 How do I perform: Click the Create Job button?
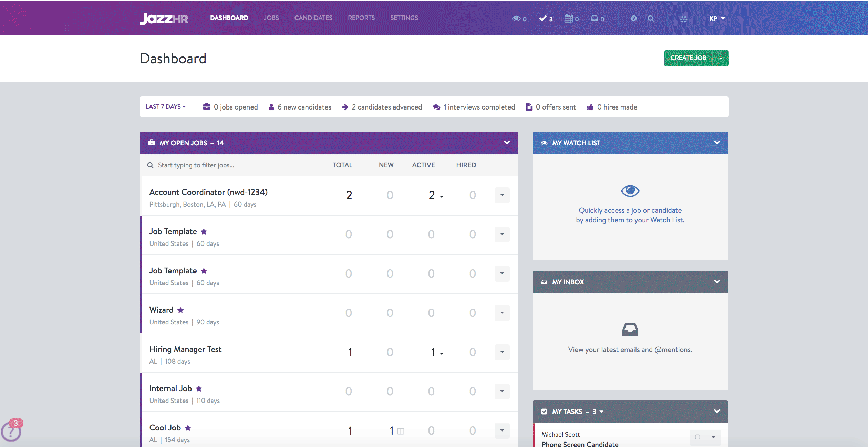click(x=688, y=58)
